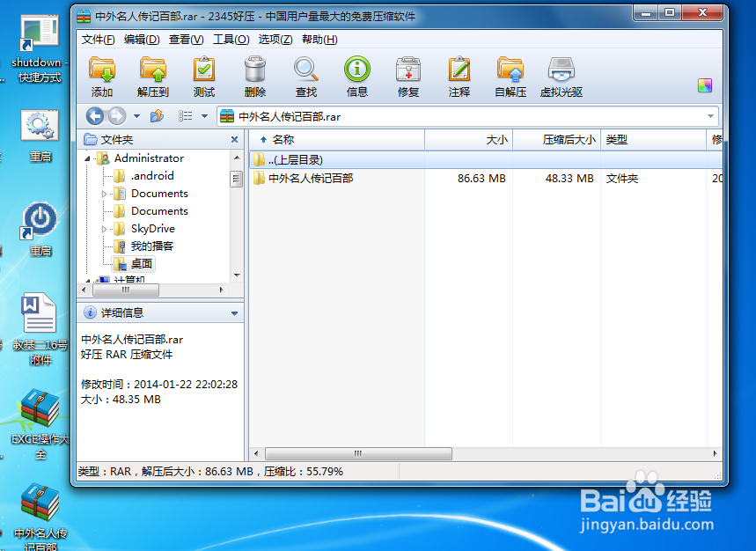Screen dimensions: 756x551
Task: Maximize the 2345好压 window
Action: 670,13
